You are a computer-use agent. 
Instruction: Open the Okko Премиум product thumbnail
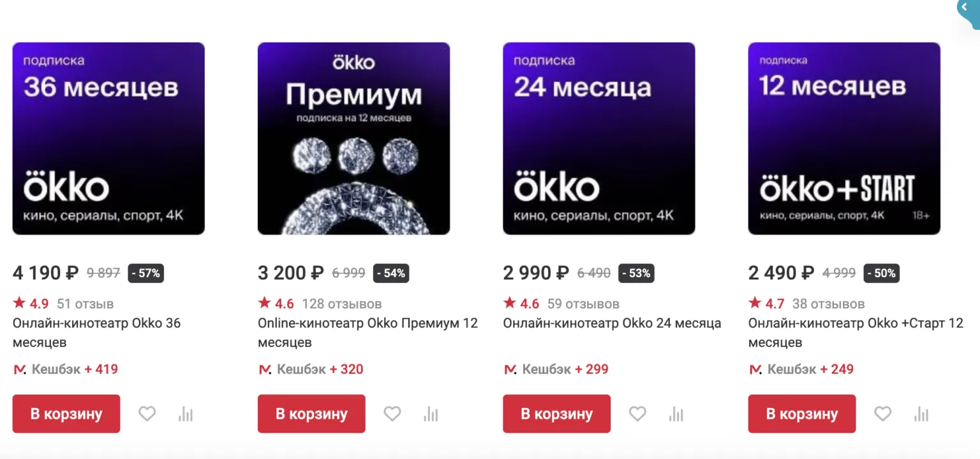[x=353, y=139]
